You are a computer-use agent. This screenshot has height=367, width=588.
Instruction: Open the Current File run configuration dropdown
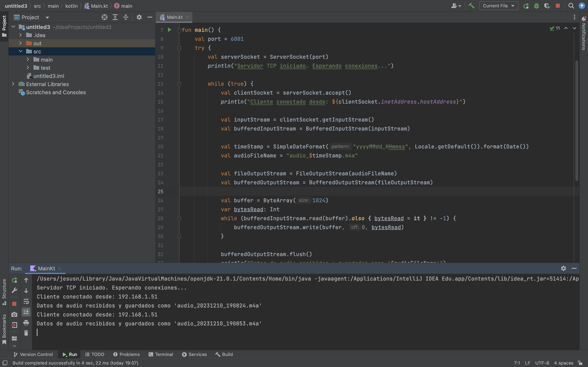pos(499,6)
